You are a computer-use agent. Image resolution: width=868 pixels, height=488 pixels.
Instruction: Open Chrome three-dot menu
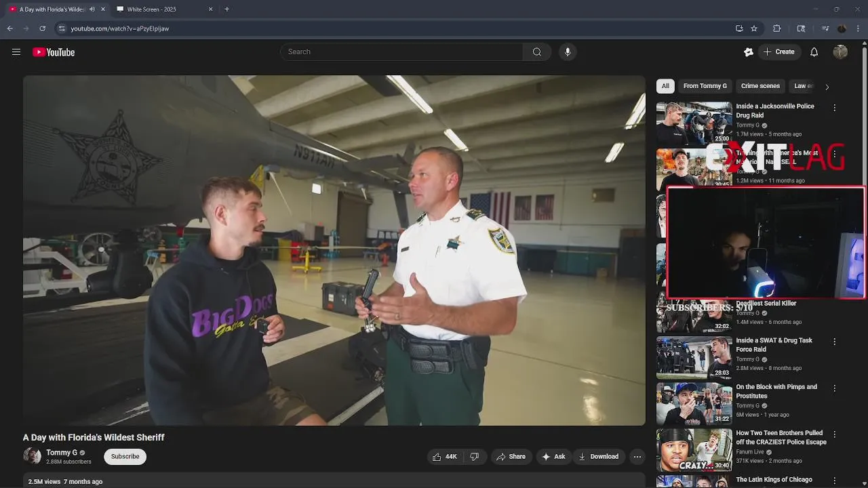[859, 28]
